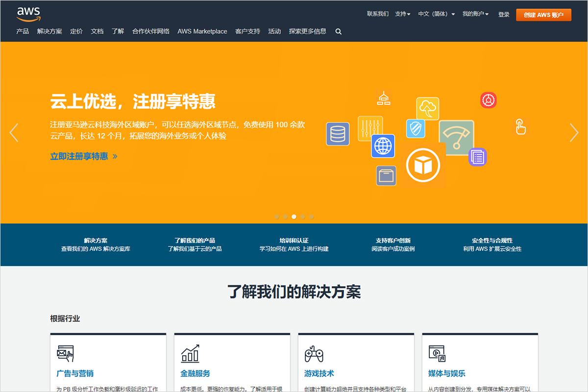Open the 支持客户创新 link
The width and height of the screenshot is (588, 392).
pyautogui.click(x=393, y=245)
